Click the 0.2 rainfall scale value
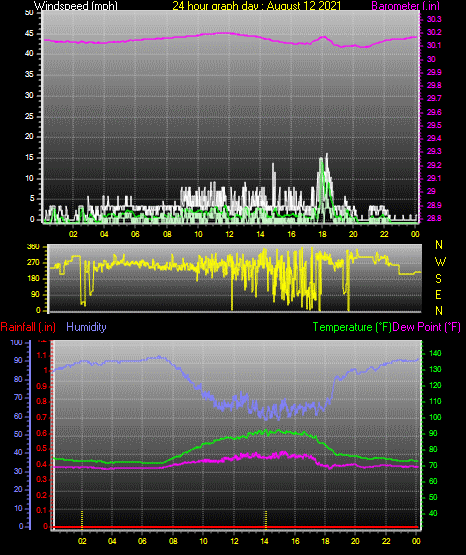This screenshot has width=466, height=555. 42,495
